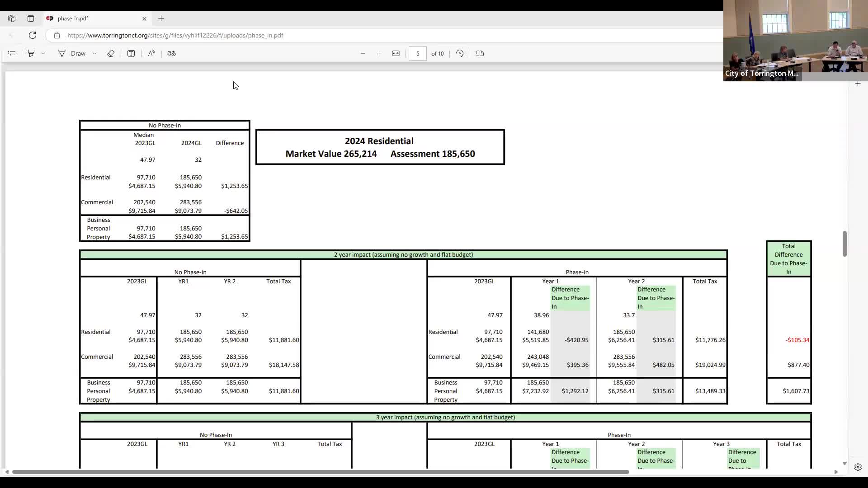Click the 141,680 Year 1 residential assessment

tap(538, 332)
